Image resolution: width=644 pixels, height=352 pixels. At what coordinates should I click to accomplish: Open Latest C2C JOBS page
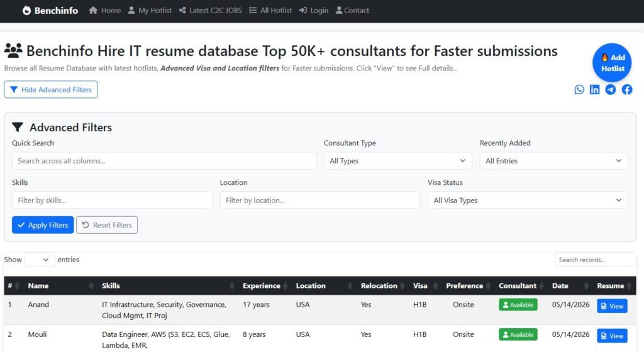(210, 10)
